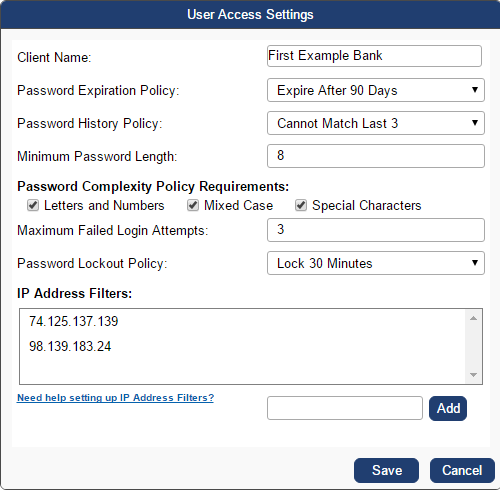Click the Add button for IP filter
The width and height of the screenshot is (500, 491).
pos(448,408)
